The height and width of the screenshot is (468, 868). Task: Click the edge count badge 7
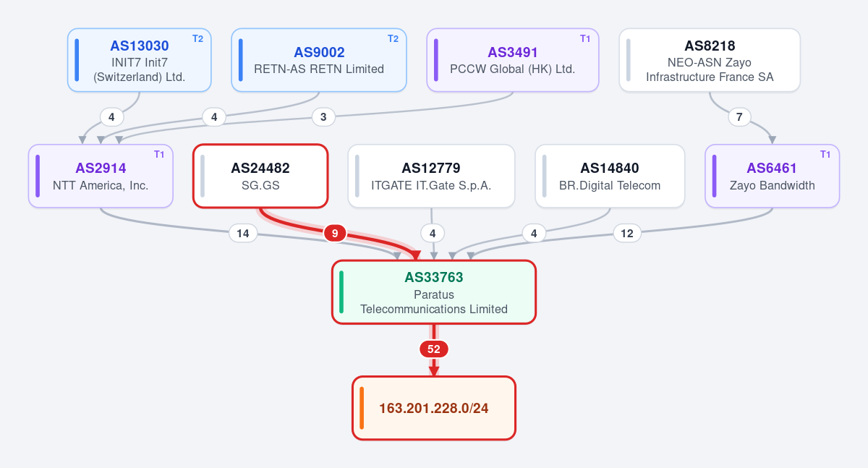(x=739, y=116)
